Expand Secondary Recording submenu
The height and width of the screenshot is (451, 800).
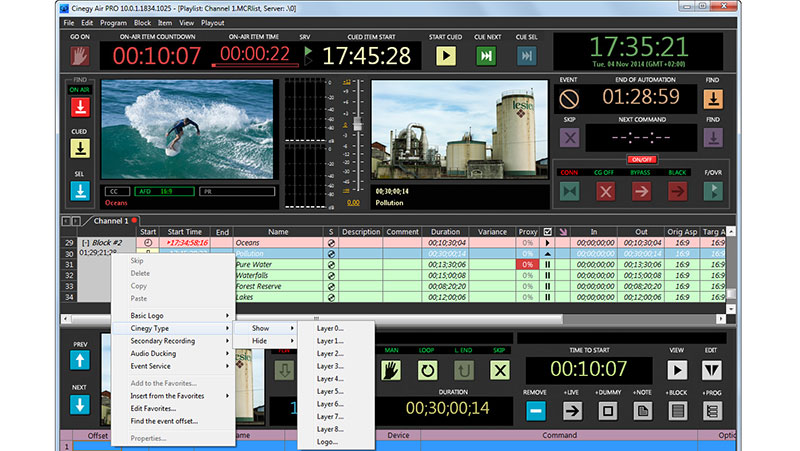(x=173, y=341)
